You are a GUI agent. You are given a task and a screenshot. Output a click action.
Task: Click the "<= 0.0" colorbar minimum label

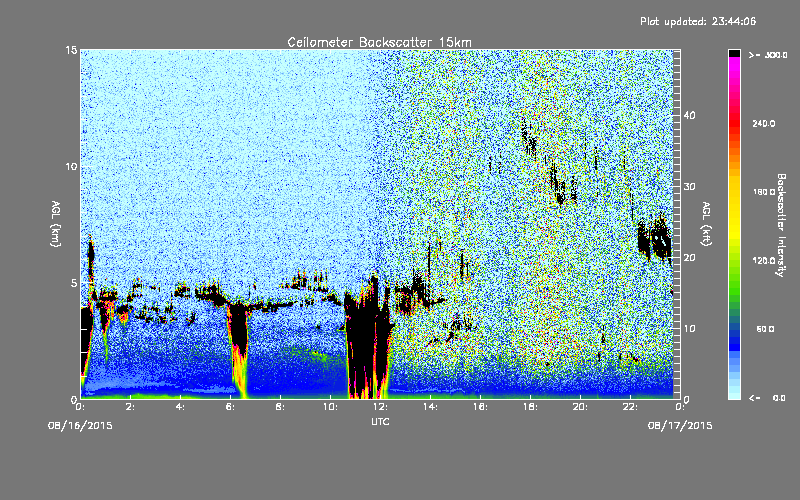[767, 398]
